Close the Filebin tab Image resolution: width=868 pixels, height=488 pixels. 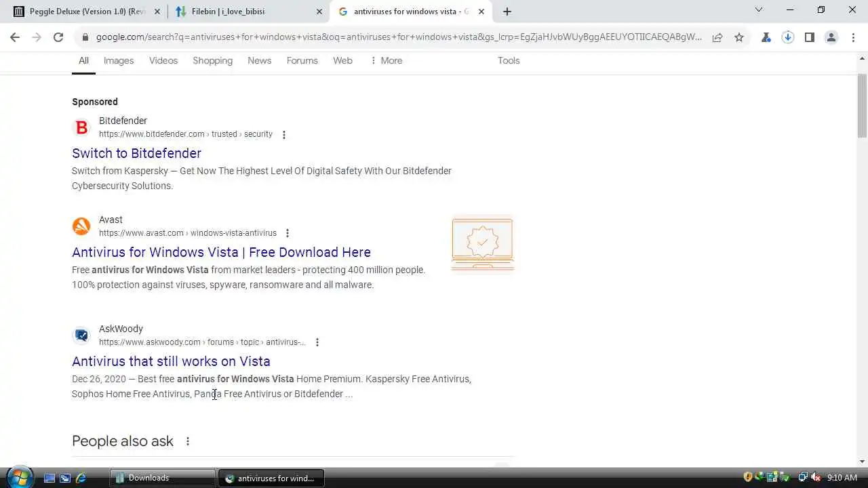(x=319, y=12)
